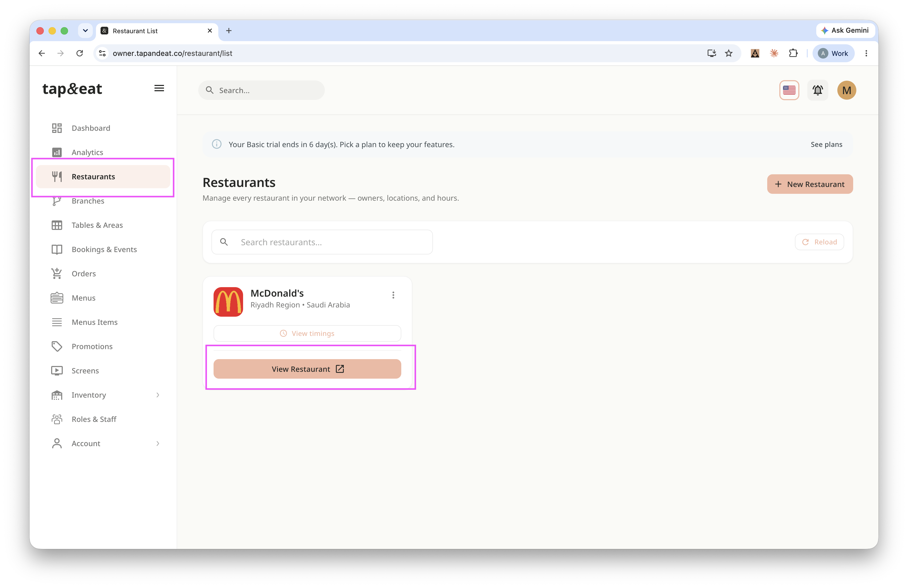Image resolution: width=908 pixels, height=588 pixels.
Task: Open a new browser tab
Action: point(229,31)
